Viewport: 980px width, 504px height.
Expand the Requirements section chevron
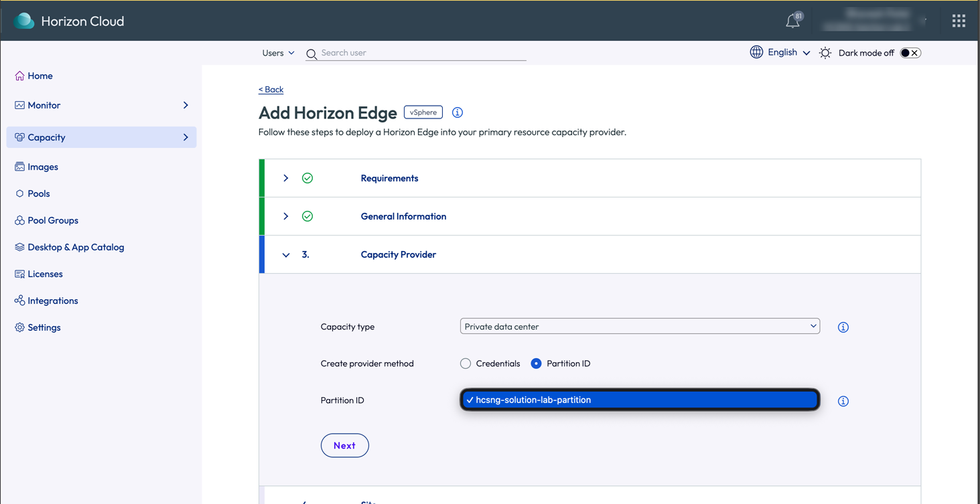point(286,178)
